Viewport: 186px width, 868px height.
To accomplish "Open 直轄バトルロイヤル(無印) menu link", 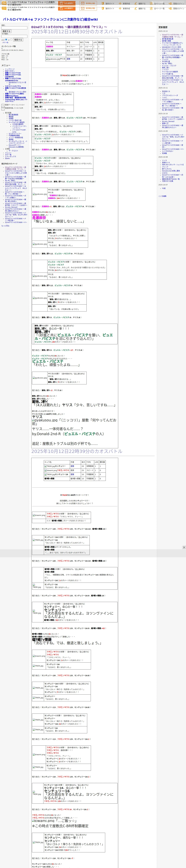I will [14, 94].
